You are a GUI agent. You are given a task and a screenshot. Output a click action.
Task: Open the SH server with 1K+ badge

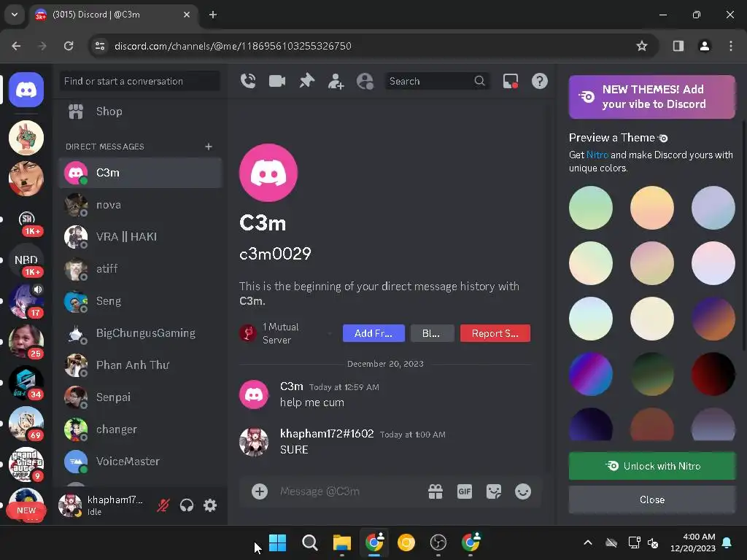click(26, 219)
